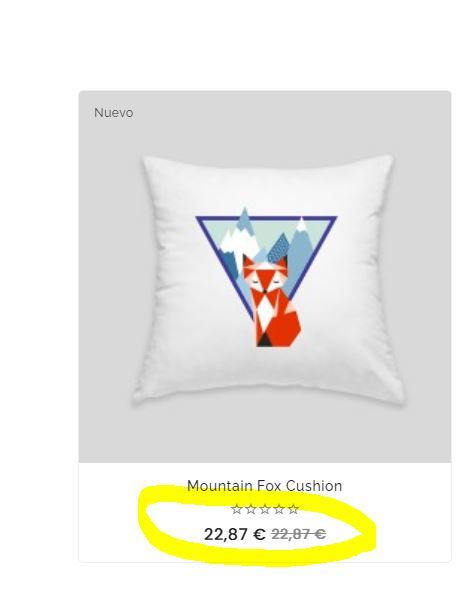The image size is (473, 607).
Task: Click the fox's face on the cushion
Action: (263, 277)
